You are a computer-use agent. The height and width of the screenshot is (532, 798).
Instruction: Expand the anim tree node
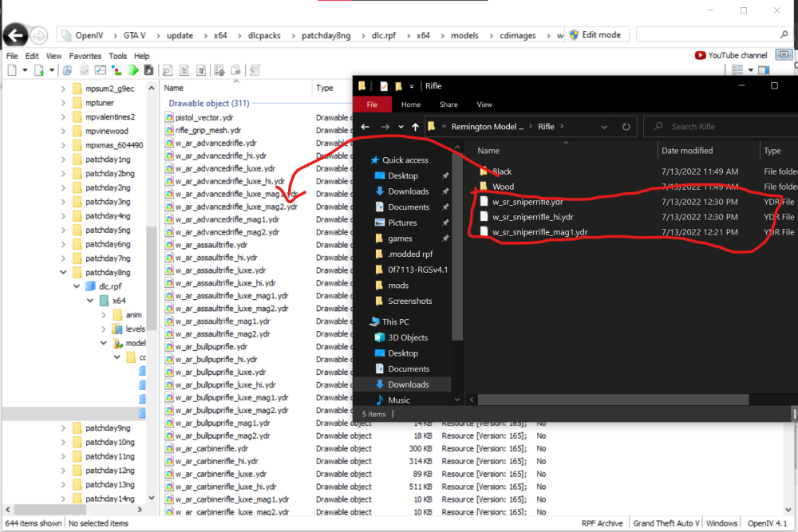click(x=104, y=315)
